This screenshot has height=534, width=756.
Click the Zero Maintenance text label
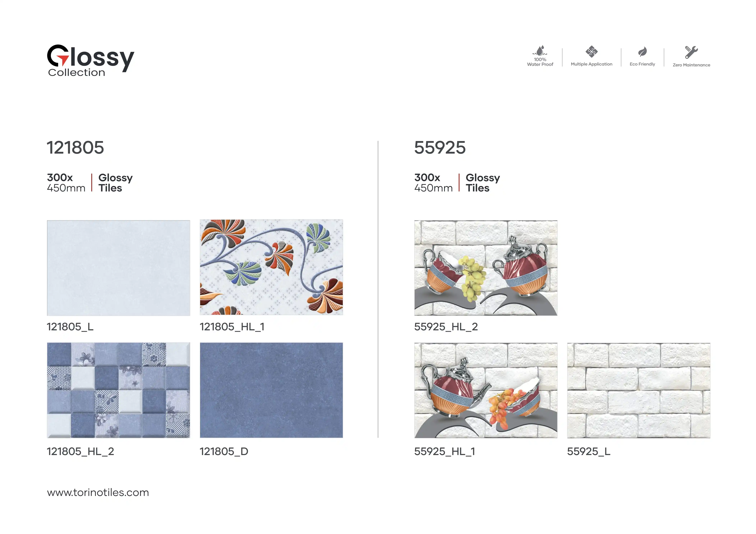pos(691,65)
